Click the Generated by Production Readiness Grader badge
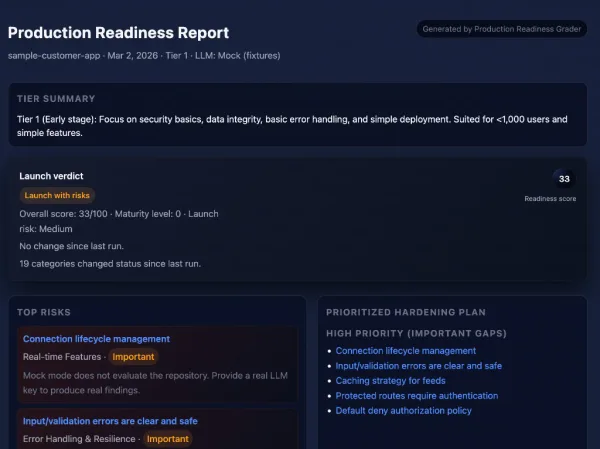This screenshot has height=449, width=600. 502,29
